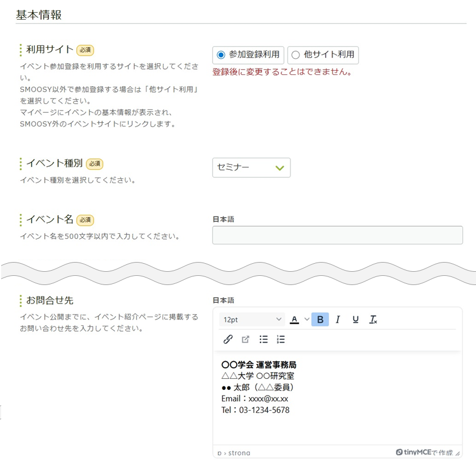This screenshot has width=476, height=467.
Task: Click the strong element in editor path
Action: (239, 453)
